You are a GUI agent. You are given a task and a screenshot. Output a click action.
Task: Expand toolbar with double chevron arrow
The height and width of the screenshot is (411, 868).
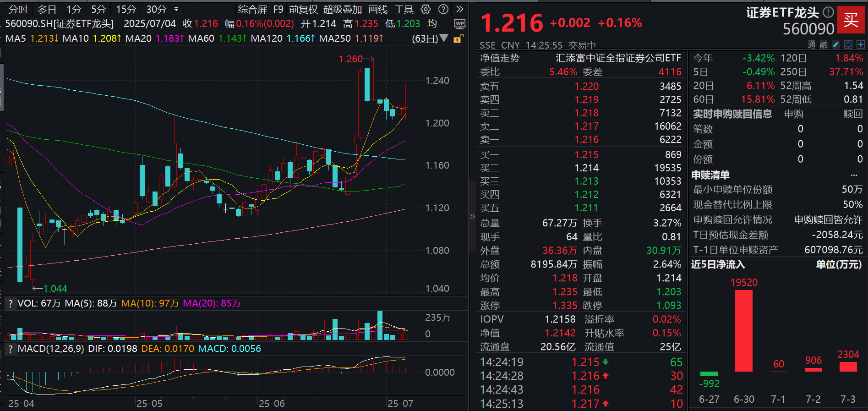pyautogui.click(x=459, y=9)
